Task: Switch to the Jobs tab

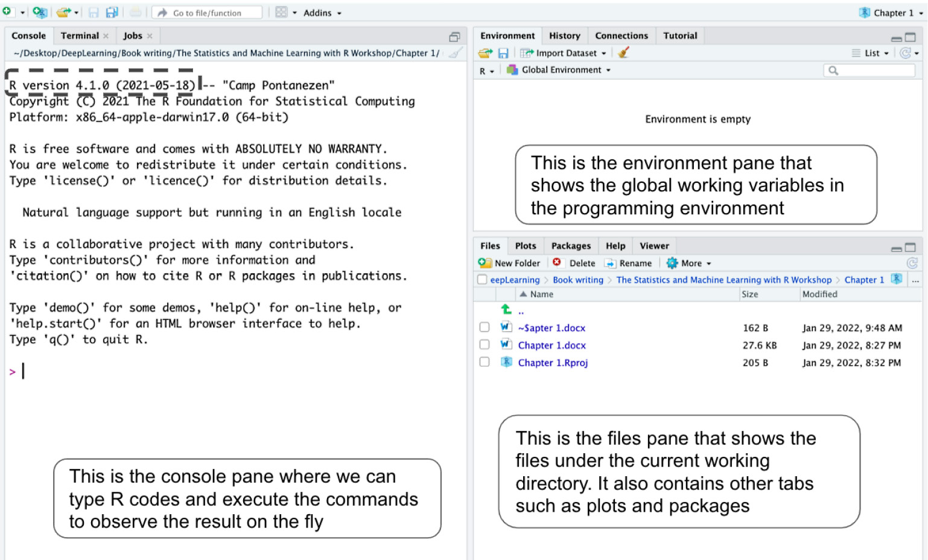Action: tap(133, 36)
